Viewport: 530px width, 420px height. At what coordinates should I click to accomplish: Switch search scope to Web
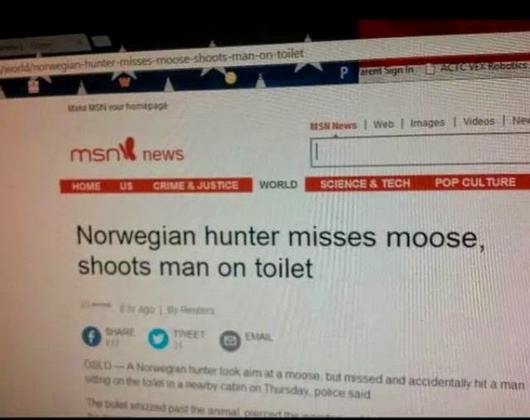[383, 124]
